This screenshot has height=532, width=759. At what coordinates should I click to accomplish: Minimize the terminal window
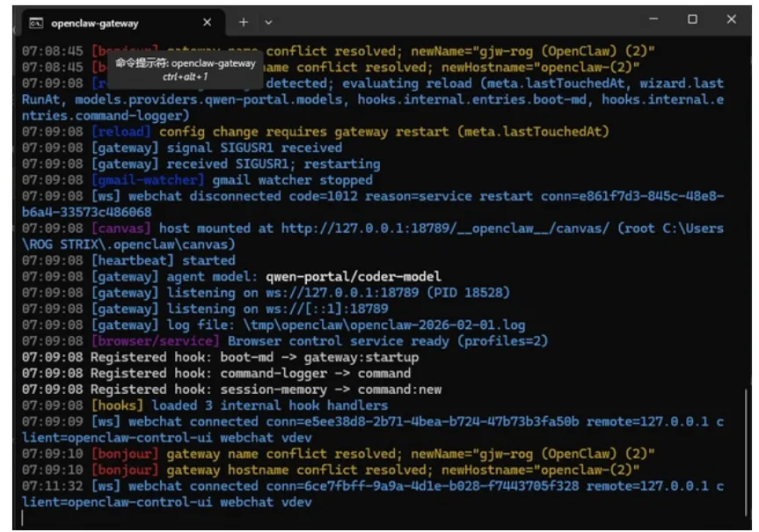tap(653, 19)
